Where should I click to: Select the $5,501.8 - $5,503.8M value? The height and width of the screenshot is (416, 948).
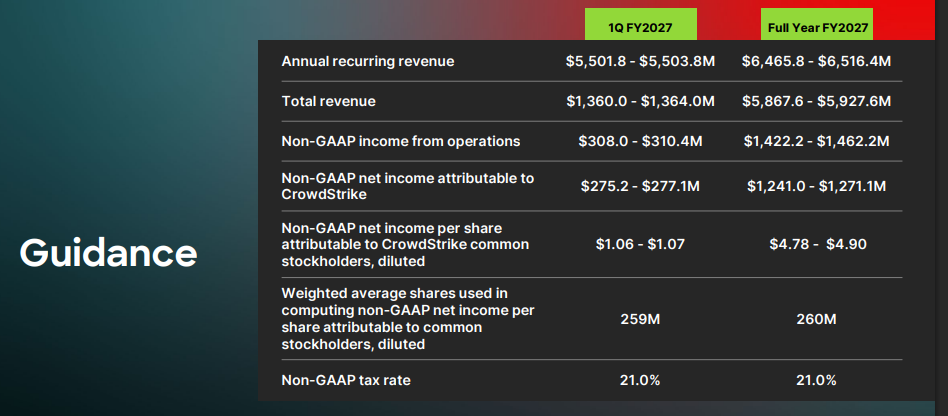pos(640,62)
